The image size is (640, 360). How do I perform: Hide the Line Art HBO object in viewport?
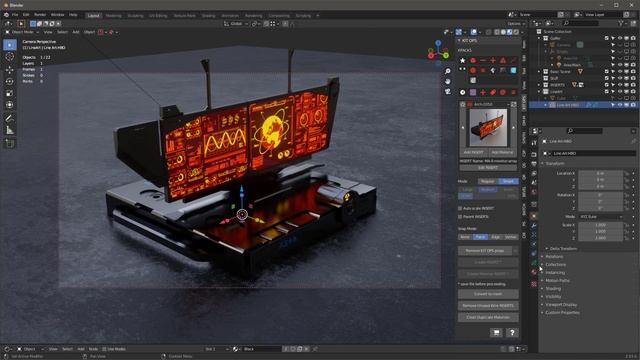point(620,105)
